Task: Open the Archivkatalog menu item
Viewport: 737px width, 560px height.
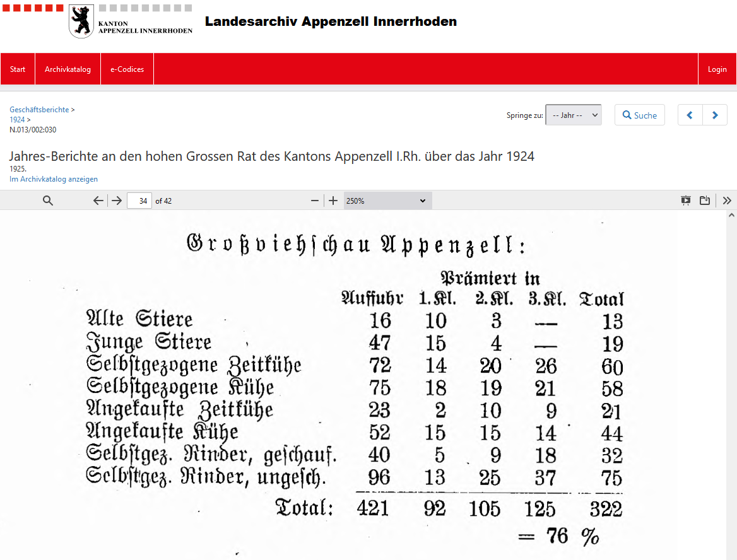Action: [68, 69]
